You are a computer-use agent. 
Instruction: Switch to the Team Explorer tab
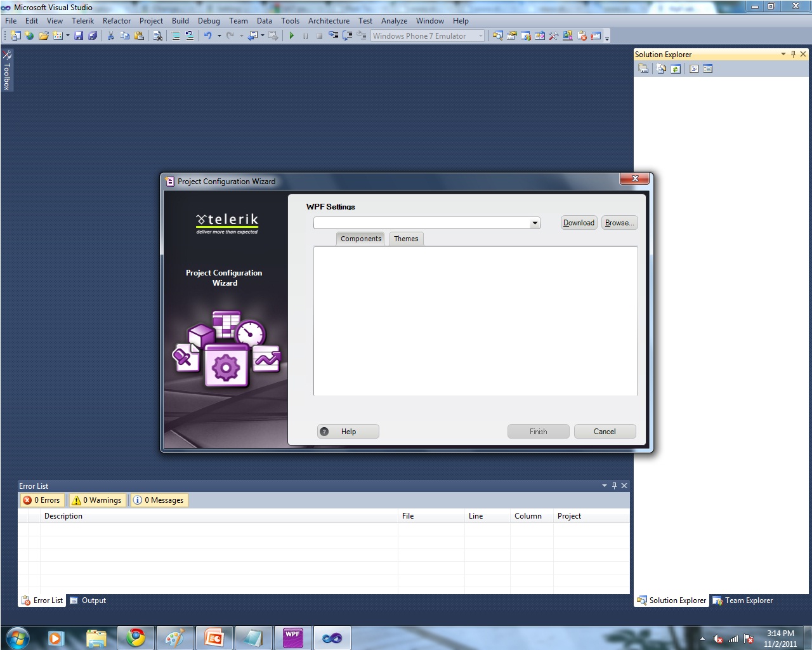tap(743, 600)
